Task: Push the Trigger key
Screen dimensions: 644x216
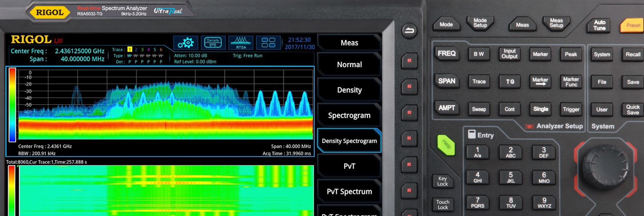Action: tap(571, 109)
